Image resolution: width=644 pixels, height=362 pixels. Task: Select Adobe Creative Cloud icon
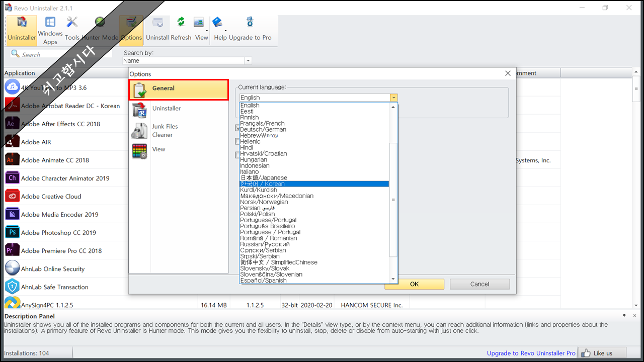click(x=12, y=196)
